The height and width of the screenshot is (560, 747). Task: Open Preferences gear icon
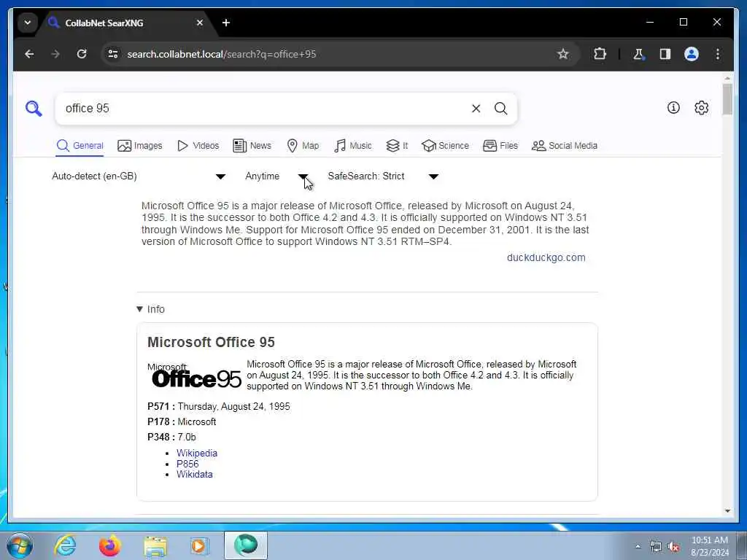click(701, 108)
